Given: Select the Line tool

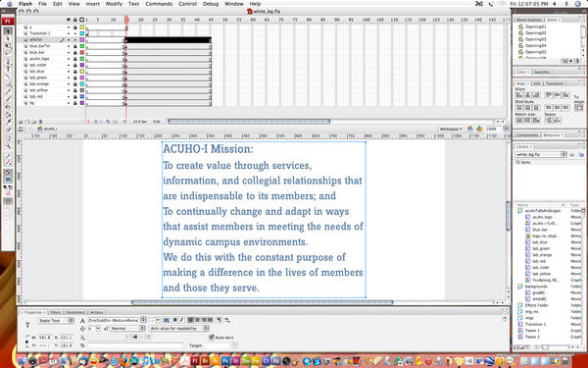Looking at the screenshot, I should tap(8, 77).
